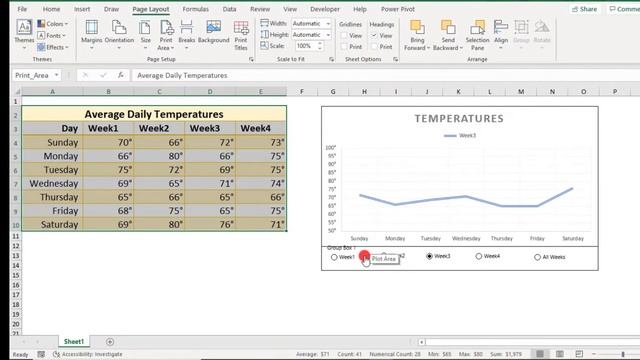Click the TEMPERATURES chart title
Image resolution: width=640 pixels, height=360 pixels.
click(459, 119)
